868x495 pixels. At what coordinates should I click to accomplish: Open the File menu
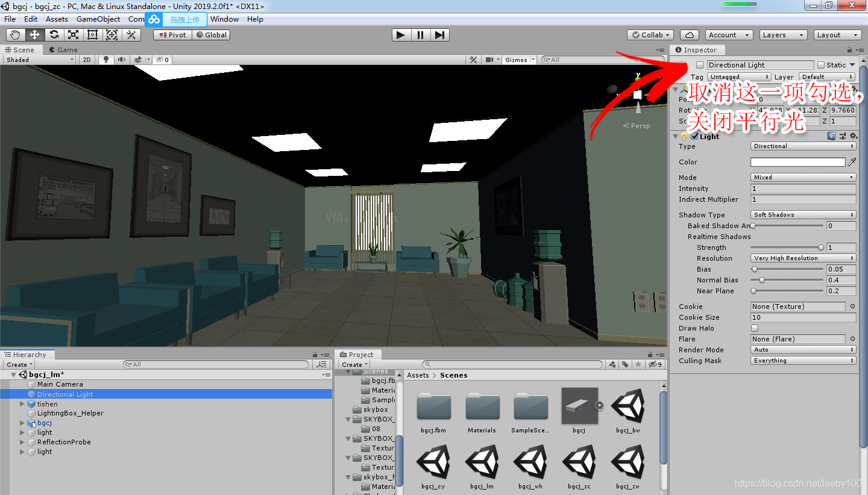click(x=10, y=19)
